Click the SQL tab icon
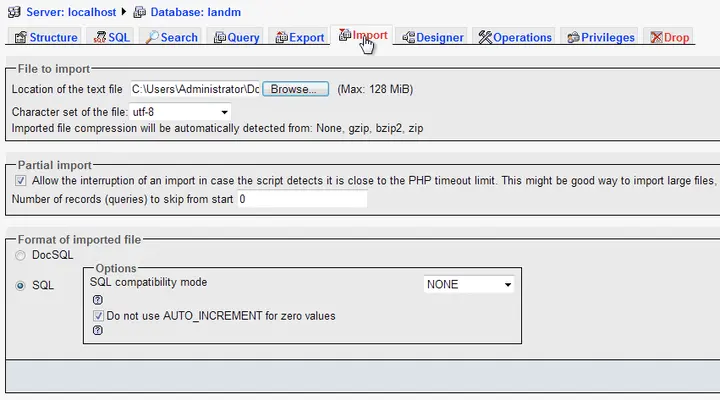Image resolution: width=720 pixels, height=400 pixels. 100,37
